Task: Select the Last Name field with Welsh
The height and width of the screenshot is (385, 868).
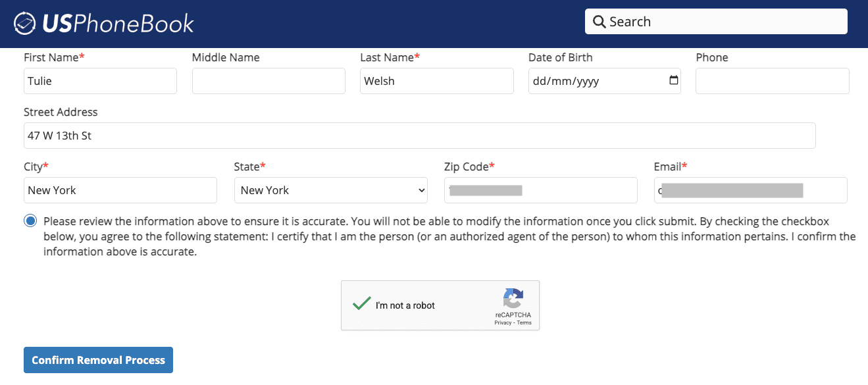Action: [x=436, y=81]
